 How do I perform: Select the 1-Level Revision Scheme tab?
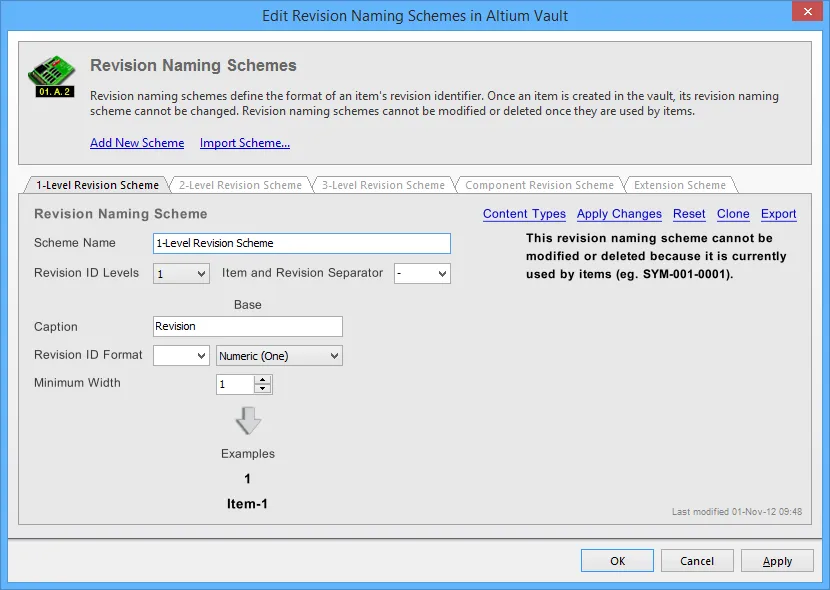pos(97,185)
